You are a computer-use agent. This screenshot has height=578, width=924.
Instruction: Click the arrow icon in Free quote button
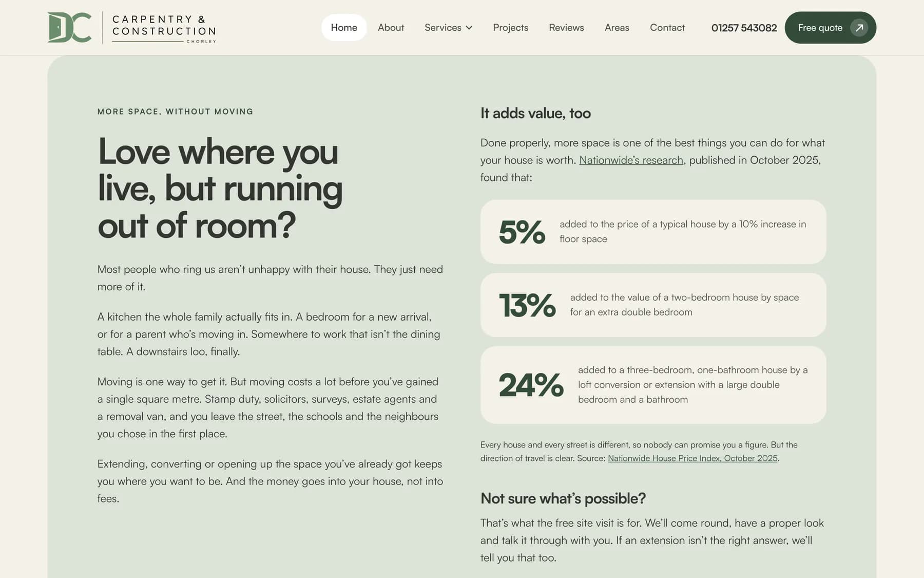(859, 28)
